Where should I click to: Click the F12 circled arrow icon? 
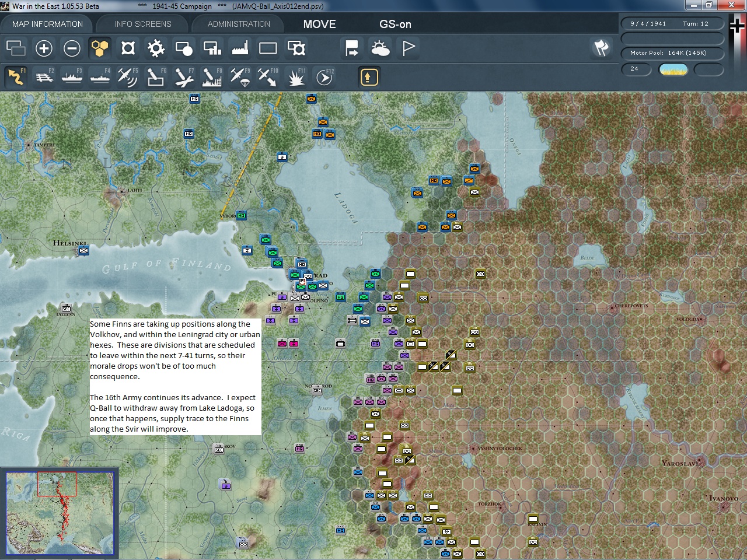[x=324, y=76]
